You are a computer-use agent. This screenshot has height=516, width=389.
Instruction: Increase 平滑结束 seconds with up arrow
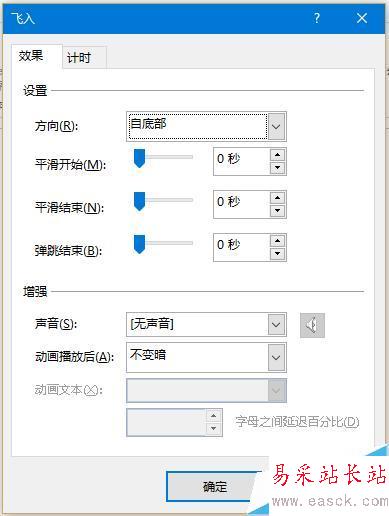(277, 198)
